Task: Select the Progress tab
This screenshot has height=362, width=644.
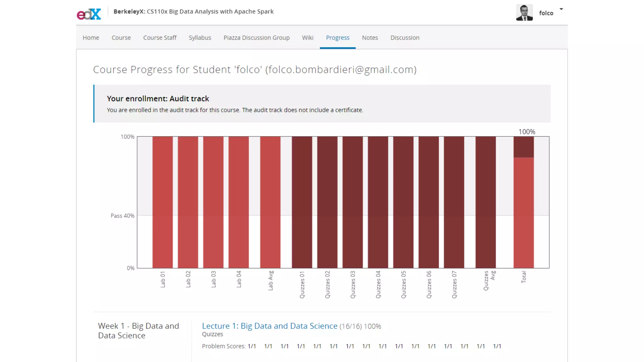Action: (338, 37)
